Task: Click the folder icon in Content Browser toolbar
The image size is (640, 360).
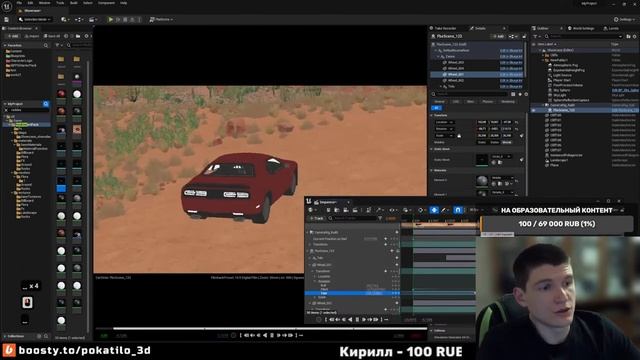Action: [78, 36]
